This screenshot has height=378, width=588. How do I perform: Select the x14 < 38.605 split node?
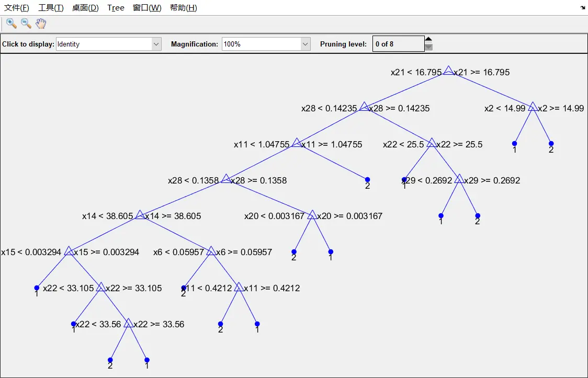pyautogui.click(x=140, y=215)
